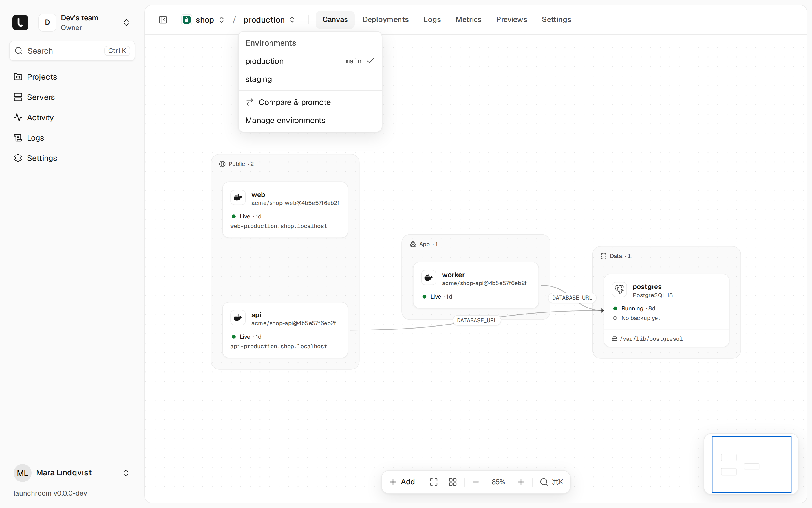Click the web service Docker icon
The width and height of the screenshot is (812, 508).
[x=238, y=198]
